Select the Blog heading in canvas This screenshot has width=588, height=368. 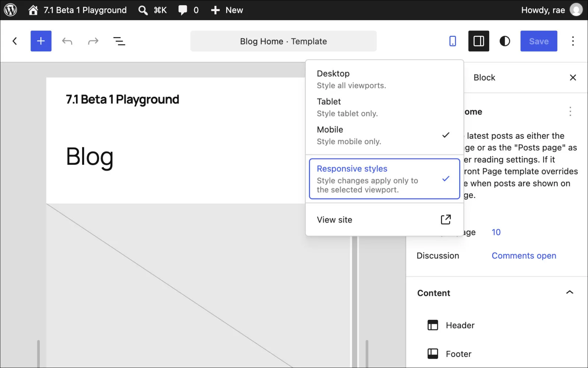click(90, 157)
